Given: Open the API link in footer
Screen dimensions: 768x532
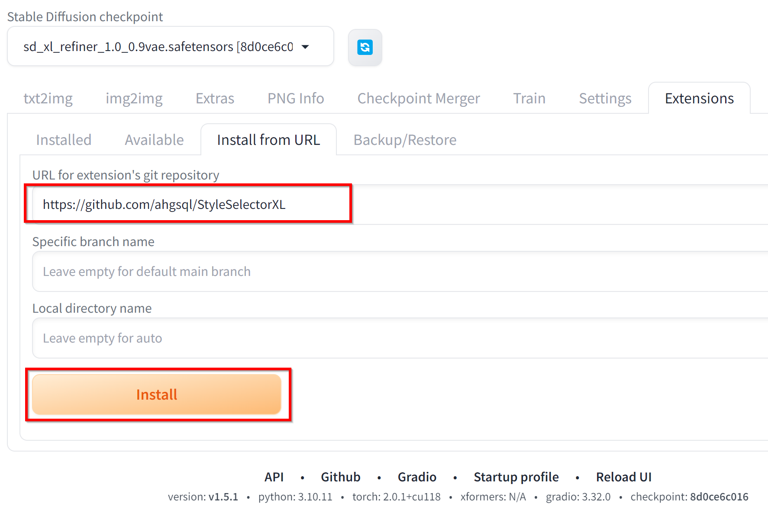Looking at the screenshot, I should tap(274, 477).
